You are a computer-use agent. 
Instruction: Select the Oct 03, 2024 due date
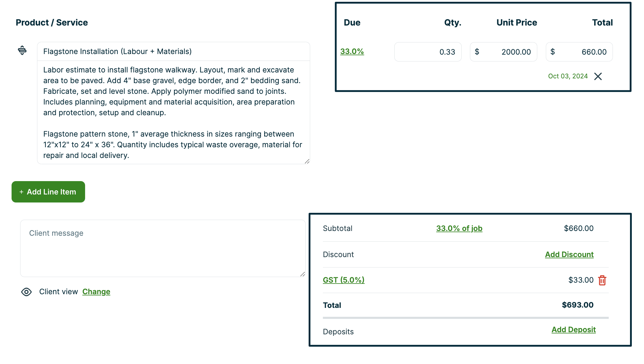click(x=568, y=76)
